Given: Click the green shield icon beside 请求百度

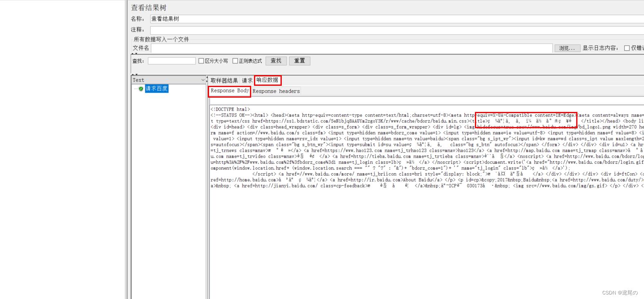Looking at the screenshot, I should pos(141,89).
